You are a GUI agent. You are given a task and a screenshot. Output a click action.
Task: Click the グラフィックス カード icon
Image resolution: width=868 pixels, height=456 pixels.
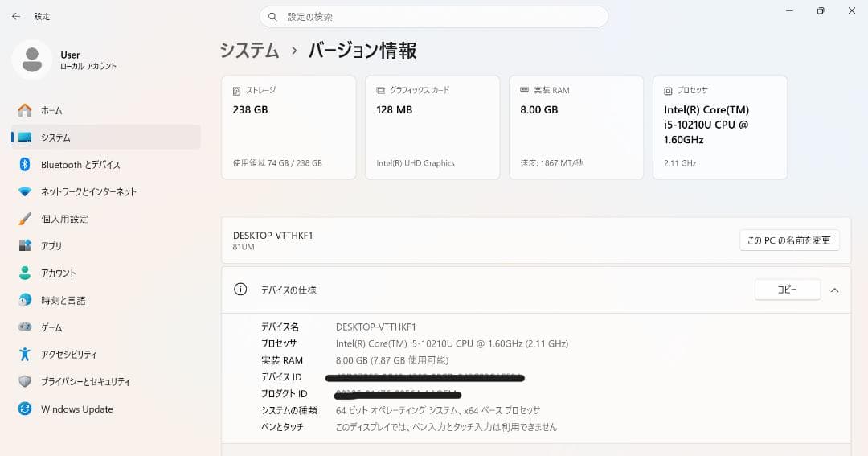click(x=380, y=90)
